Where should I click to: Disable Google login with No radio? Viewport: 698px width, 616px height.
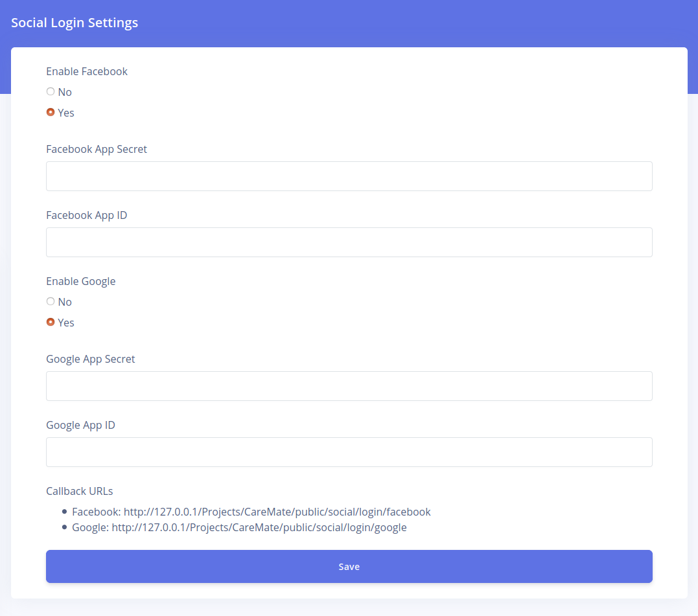pos(51,302)
